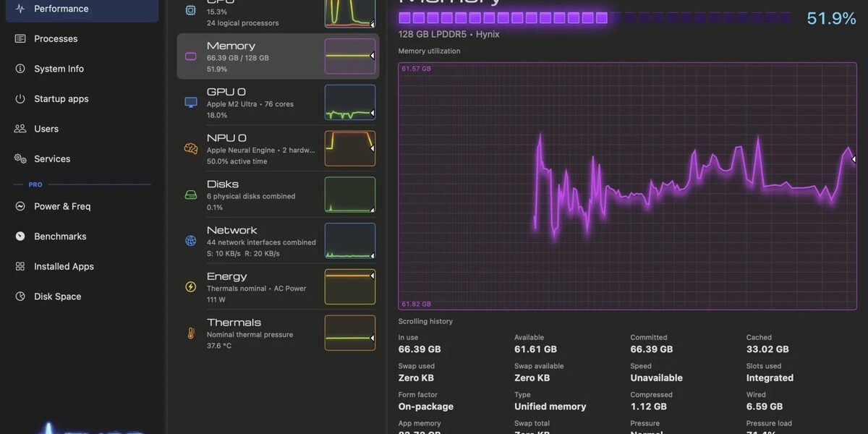Click the Thermals thermometer icon
The width and height of the screenshot is (868, 434).
191,333
